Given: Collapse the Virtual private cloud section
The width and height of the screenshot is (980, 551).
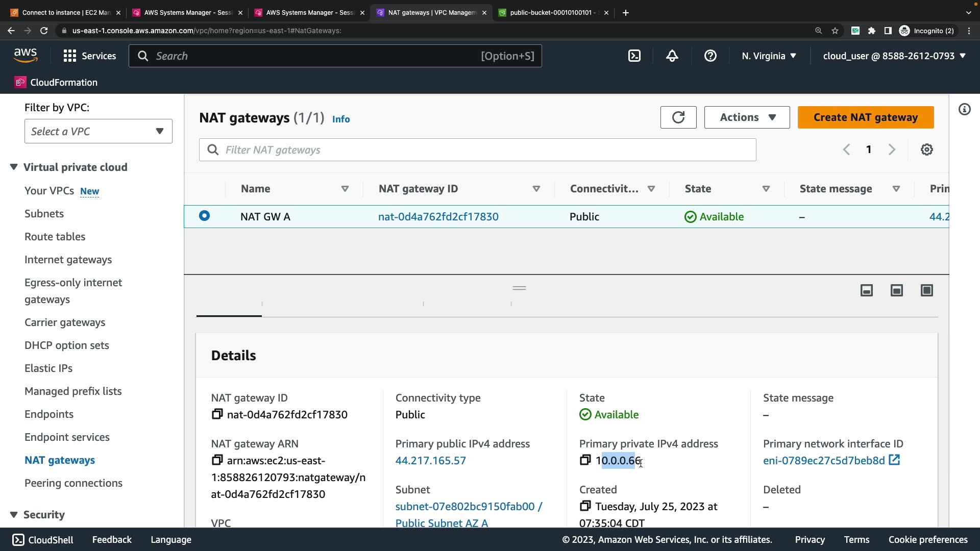Looking at the screenshot, I should click(14, 167).
